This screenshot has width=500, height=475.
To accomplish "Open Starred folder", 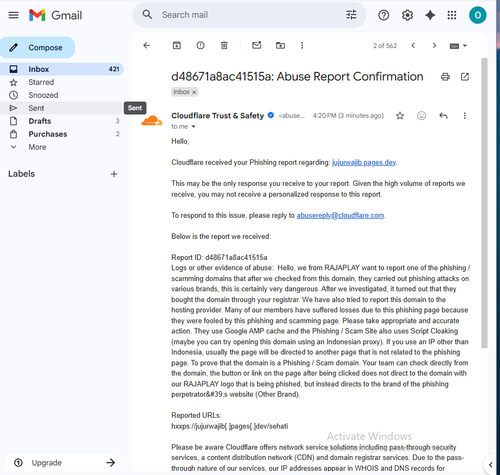I will tap(62, 82).
